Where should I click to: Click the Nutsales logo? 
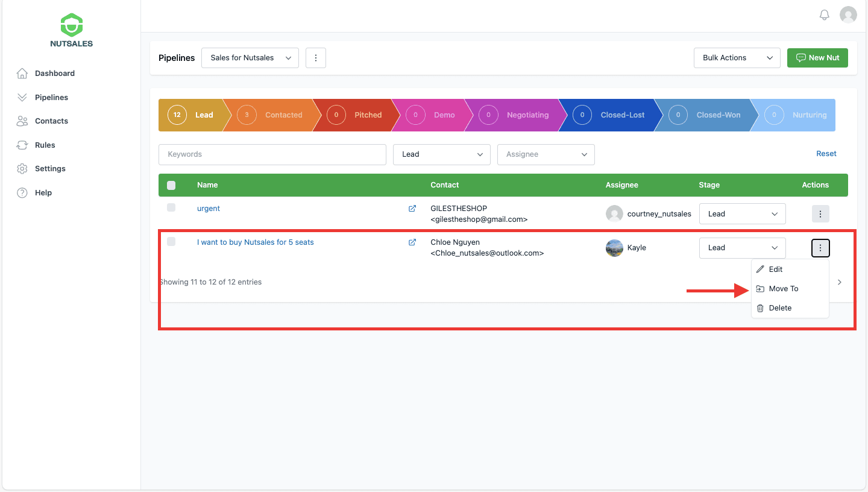point(71,30)
